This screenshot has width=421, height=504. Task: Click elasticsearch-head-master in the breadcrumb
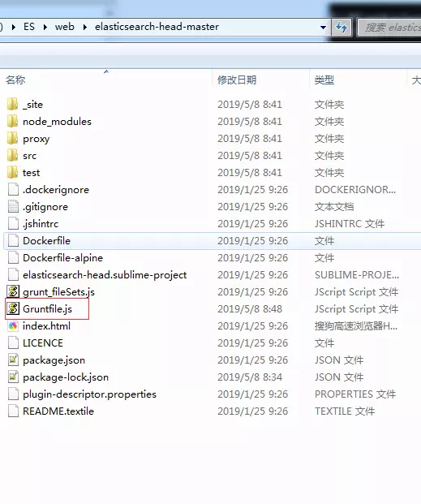157,27
